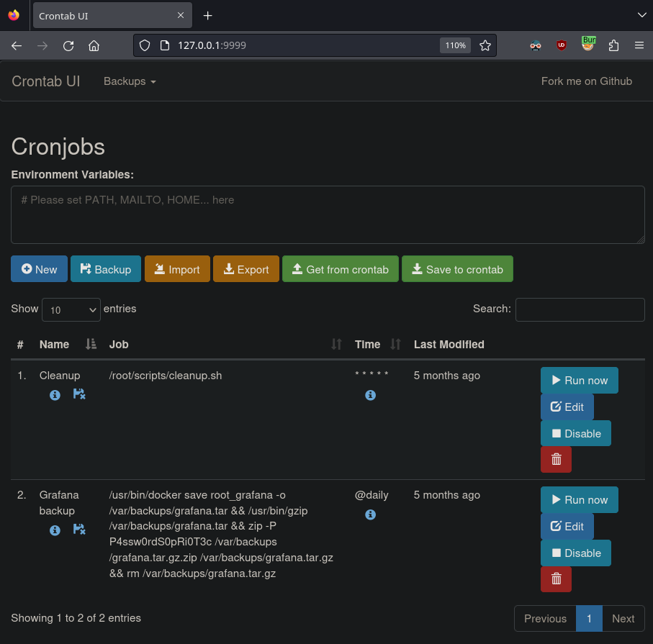Click the stop-logging icon under Grafana backup
This screenshot has width=653, height=644.
tap(79, 529)
